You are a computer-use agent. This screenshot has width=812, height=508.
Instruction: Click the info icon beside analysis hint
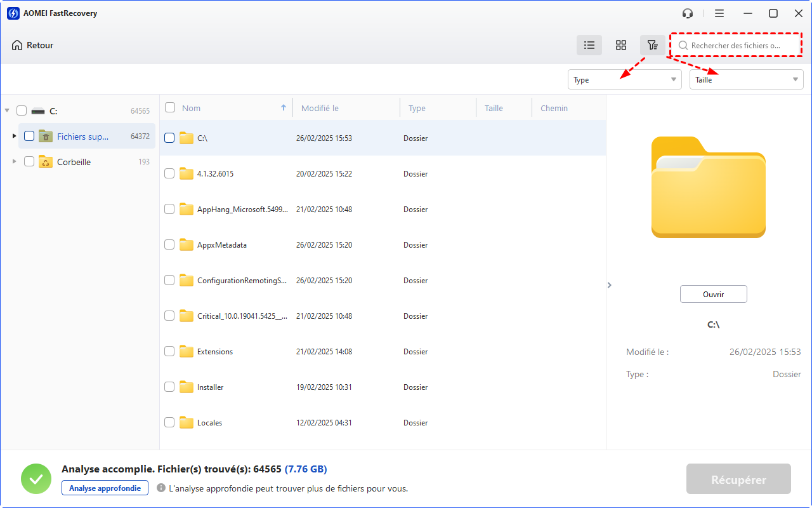coord(161,488)
